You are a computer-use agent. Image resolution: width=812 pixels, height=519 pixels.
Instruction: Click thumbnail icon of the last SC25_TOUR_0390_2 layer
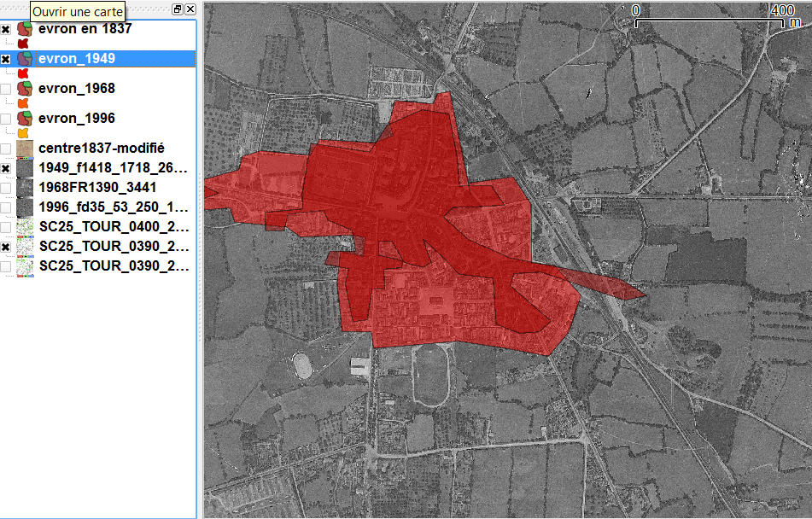pos(25,266)
